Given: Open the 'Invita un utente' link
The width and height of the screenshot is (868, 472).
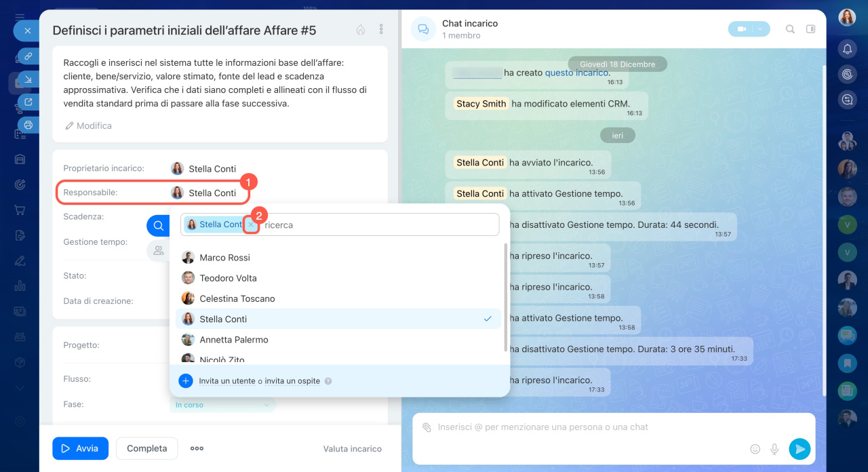Looking at the screenshot, I should coord(226,381).
